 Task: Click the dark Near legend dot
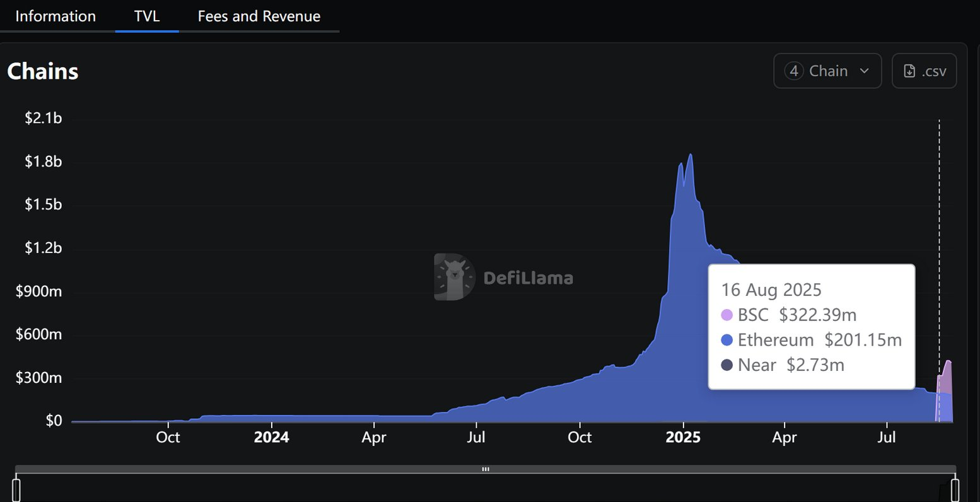pos(726,365)
